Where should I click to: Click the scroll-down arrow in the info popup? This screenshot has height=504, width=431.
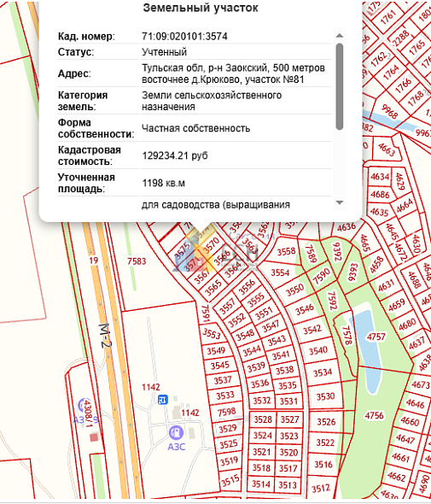click(340, 202)
